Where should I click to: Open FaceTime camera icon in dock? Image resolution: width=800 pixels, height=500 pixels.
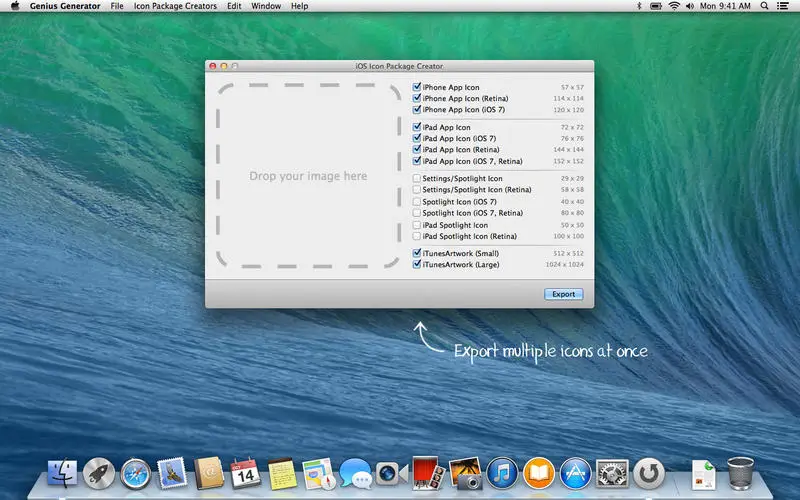point(392,474)
